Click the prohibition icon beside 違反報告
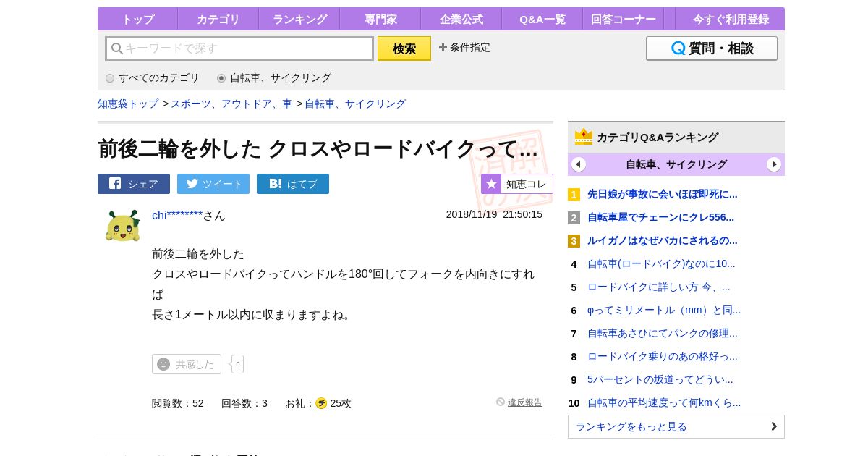Image resolution: width=868 pixels, height=456 pixels. coord(501,402)
